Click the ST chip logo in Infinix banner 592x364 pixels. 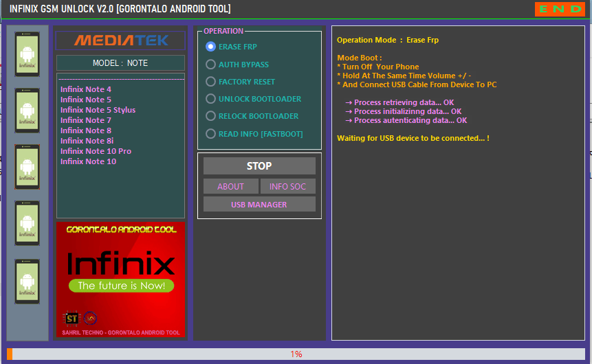pyautogui.click(x=72, y=319)
